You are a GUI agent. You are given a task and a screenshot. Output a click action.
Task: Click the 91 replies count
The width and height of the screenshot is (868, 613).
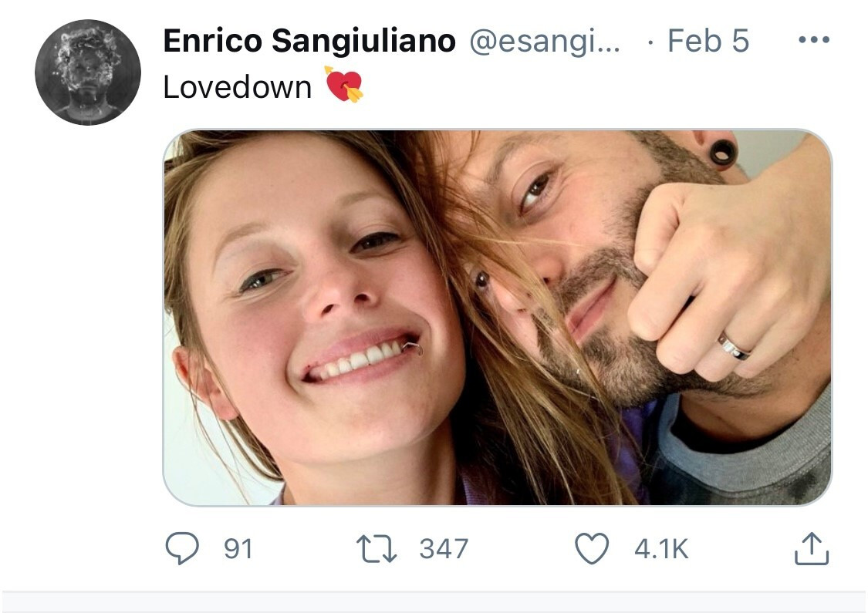click(x=238, y=549)
